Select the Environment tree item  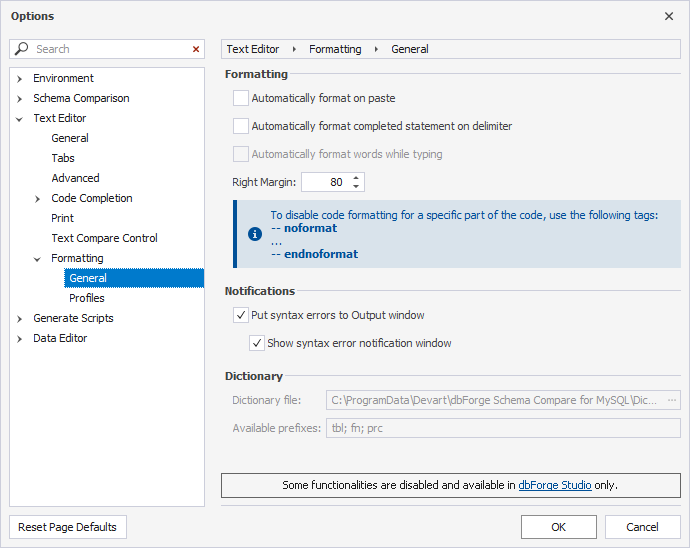click(63, 78)
